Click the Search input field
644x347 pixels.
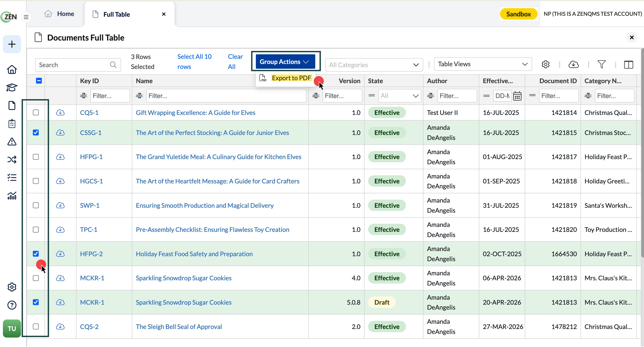click(x=78, y=65)
